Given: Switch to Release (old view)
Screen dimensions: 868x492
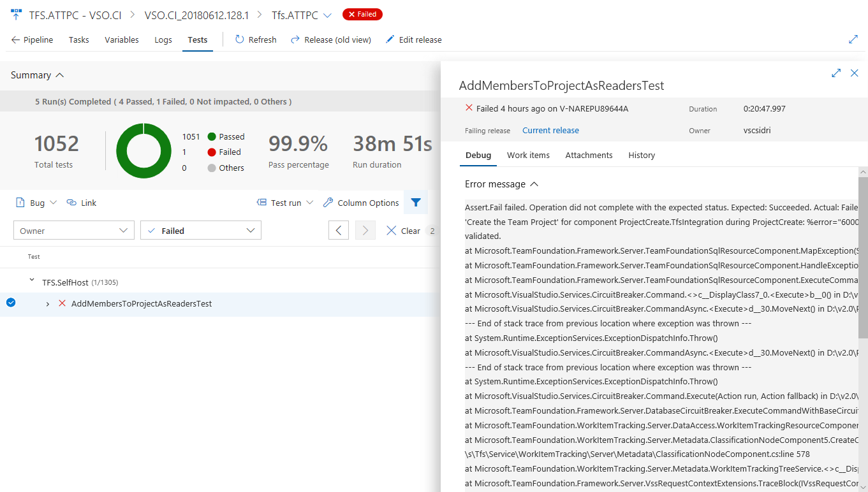Looking at the screenshot, I should coord(331,40).
